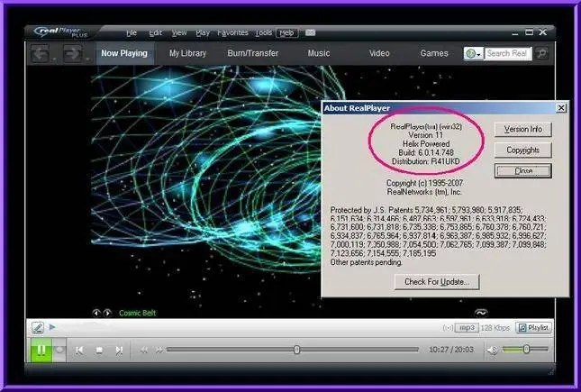Click the fast-forward double-arrow button
The image size is (581, 392).
click(x=159, y=350)
